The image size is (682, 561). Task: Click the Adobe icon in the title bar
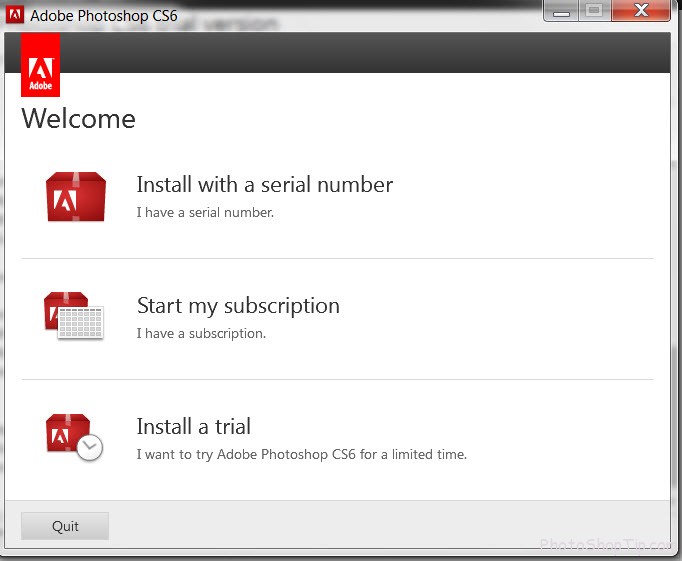(x=15, y=15)
